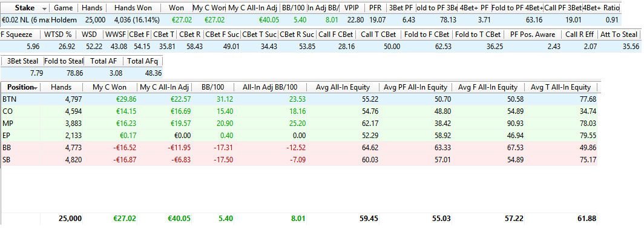Image resolution: width=644 pixels, height=238 pixels.
Task: Select the €0.02 NL stake row
Action: pyautogui.click(x=311, y=20)
